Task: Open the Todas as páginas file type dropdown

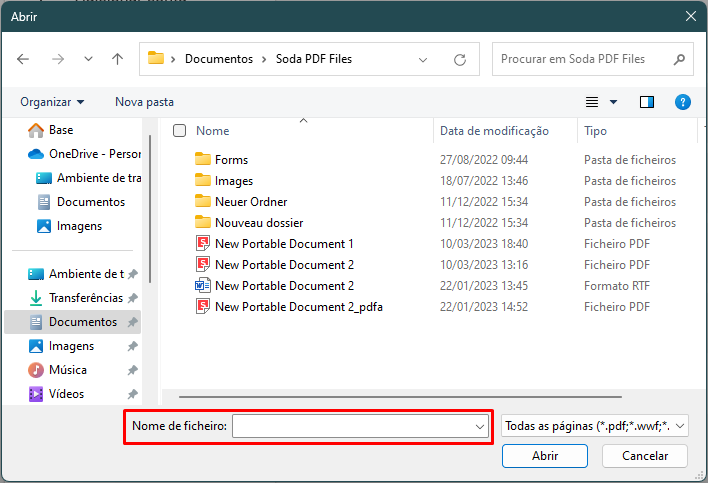Action: point(595,426)
